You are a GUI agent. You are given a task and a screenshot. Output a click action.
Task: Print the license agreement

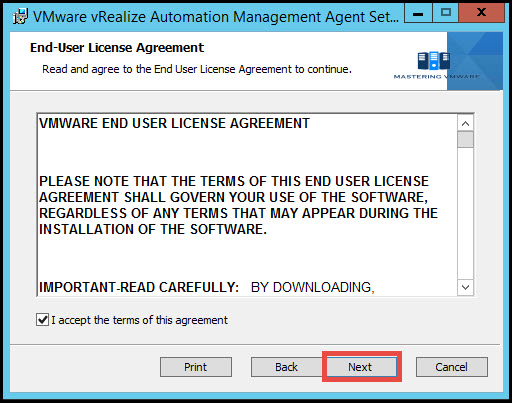click(196, 367)
